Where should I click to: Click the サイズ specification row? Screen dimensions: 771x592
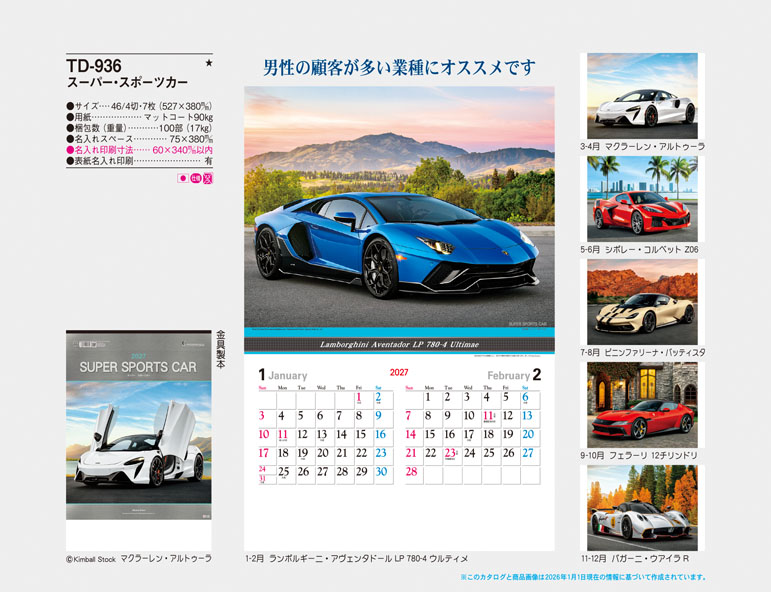tap(139, 106)
